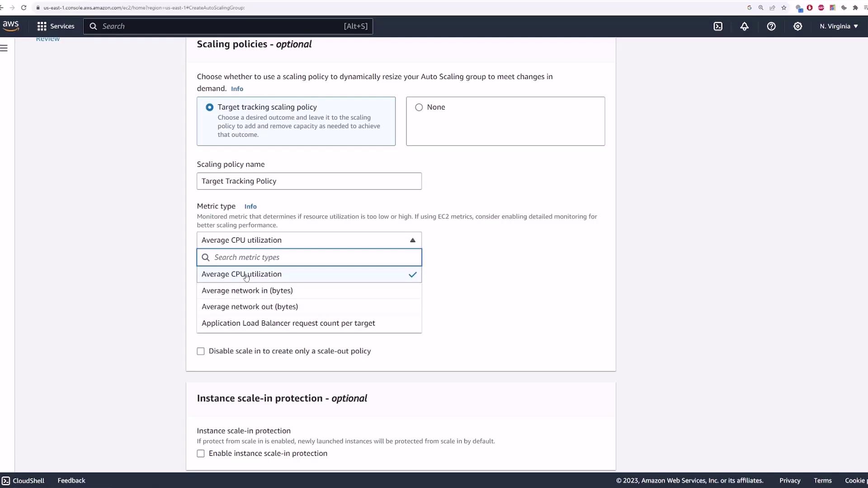Viewport: 868px width, 488px height.
Task: Click the help question mark icon
Action: pos(771,26)
